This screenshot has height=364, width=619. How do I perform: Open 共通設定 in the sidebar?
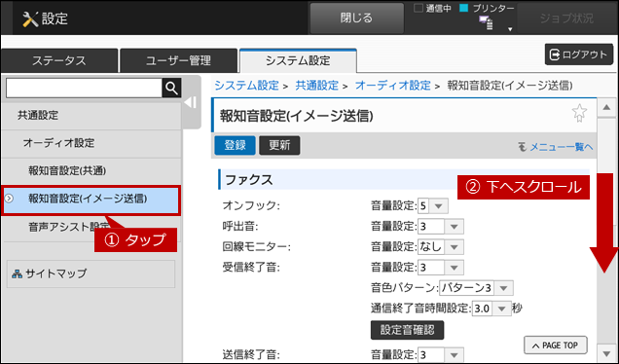click(91, 116)
